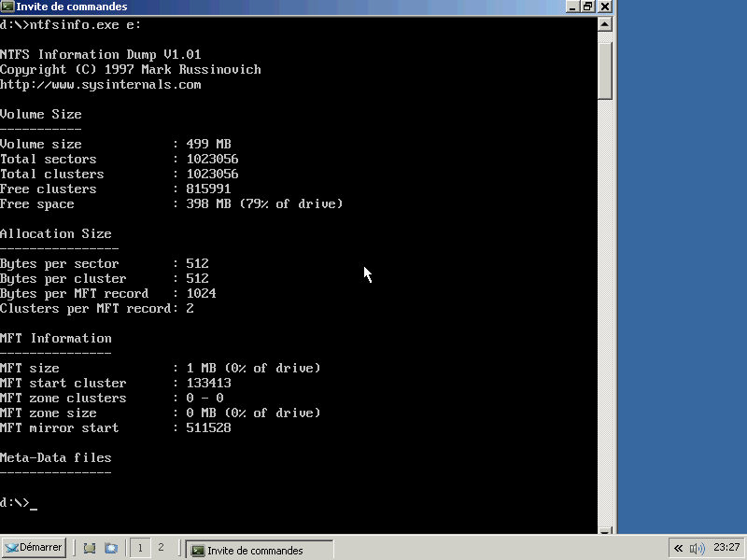Select the Invite de commandes taskbar button
This screenshot has width=747, height=560.
point(259,550)
